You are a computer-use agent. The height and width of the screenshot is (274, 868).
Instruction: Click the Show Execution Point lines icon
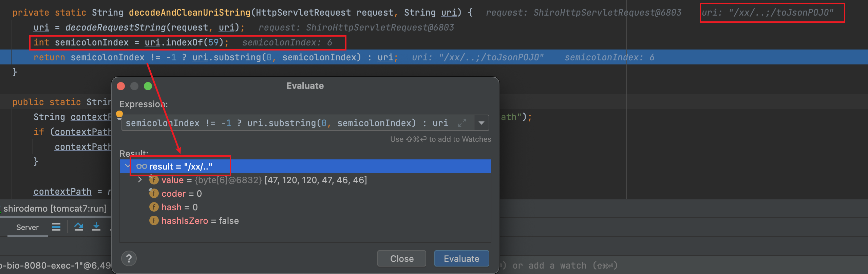[56, 227]
